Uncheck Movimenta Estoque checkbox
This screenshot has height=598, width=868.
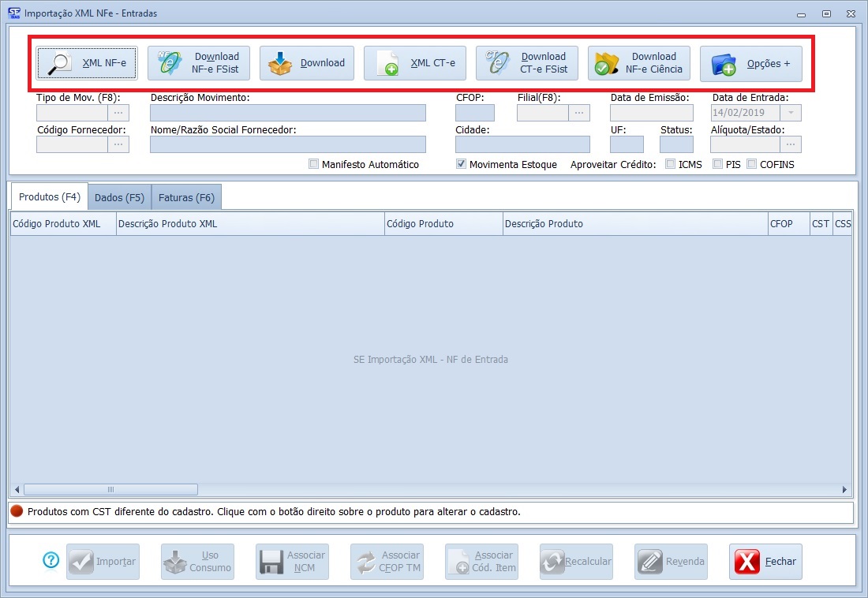pyautogui.click(x=461, y=164)
